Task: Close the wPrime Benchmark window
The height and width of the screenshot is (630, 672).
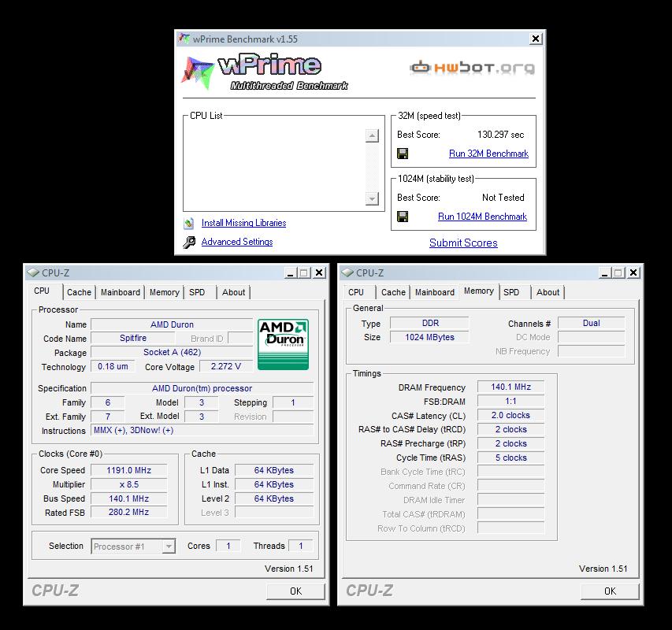Action: (x=536, y=39)
